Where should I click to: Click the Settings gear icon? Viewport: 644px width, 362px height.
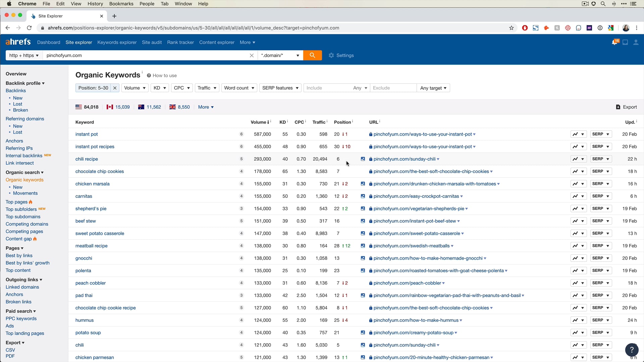coord(331,55)
